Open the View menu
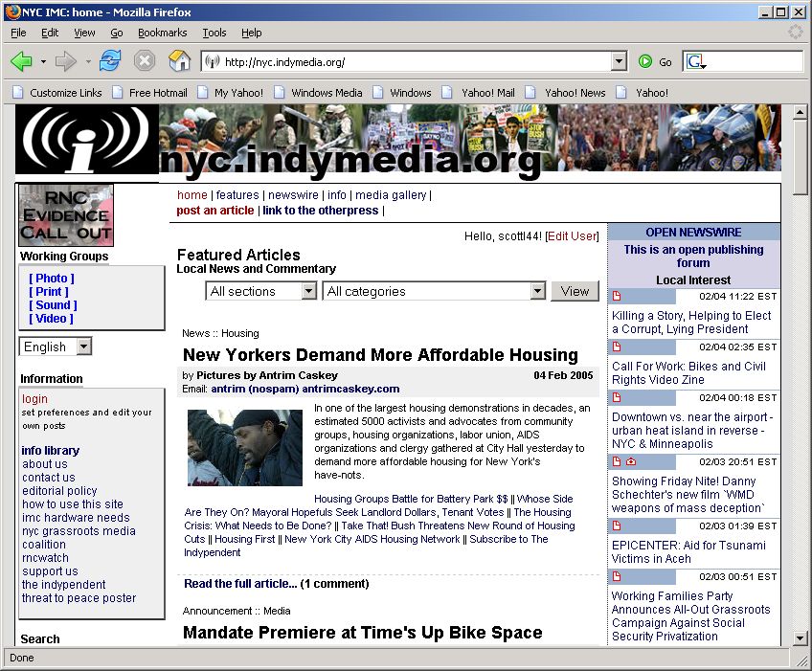This screenshot has width=812, height=671. tap(84, 33)
